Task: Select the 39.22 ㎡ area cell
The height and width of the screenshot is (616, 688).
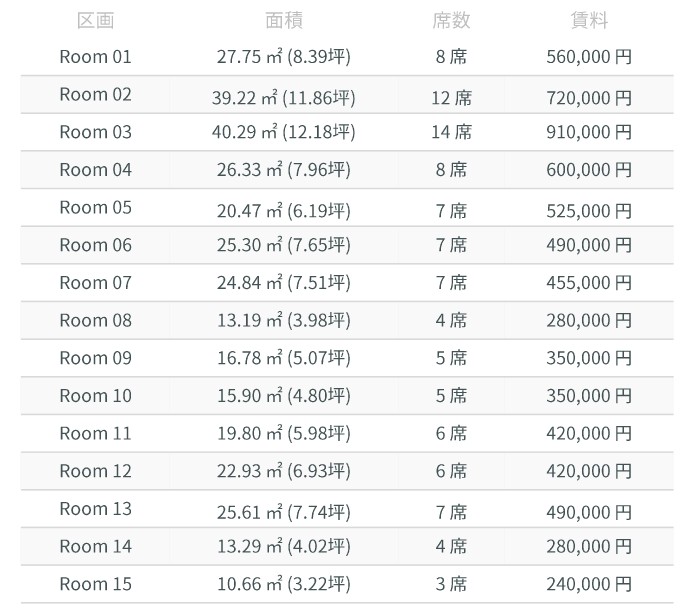Action: click(284, 97)
